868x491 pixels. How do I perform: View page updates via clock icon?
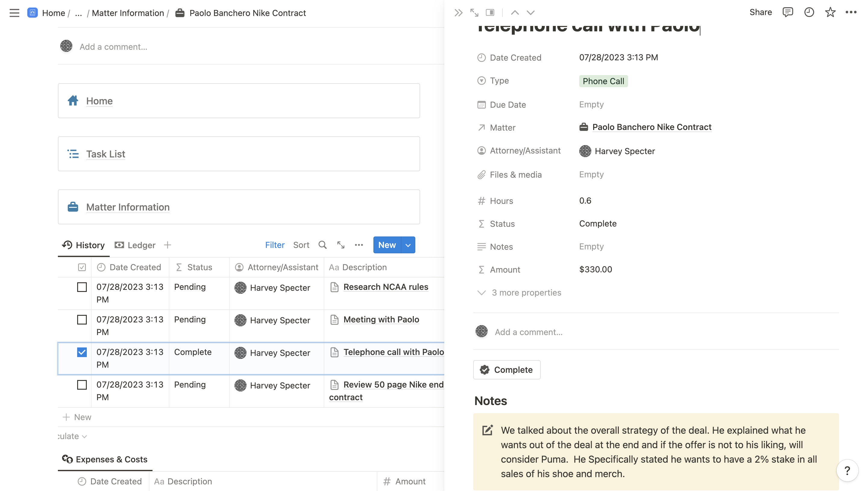pos(809,12)
